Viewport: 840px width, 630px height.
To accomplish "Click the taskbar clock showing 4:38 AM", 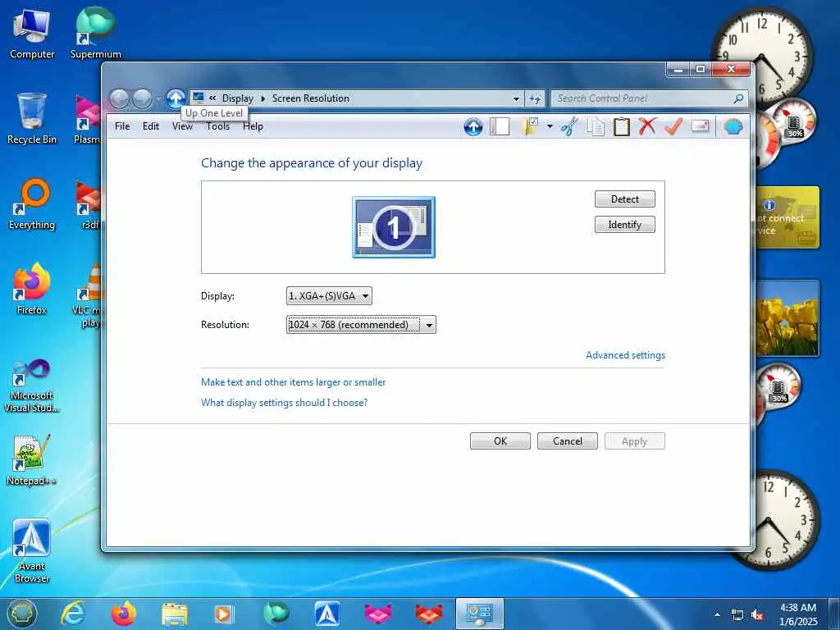I will (x=798, y=614).
